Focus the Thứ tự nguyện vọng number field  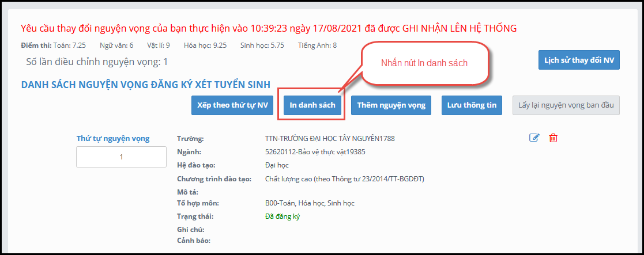point(122,157)
